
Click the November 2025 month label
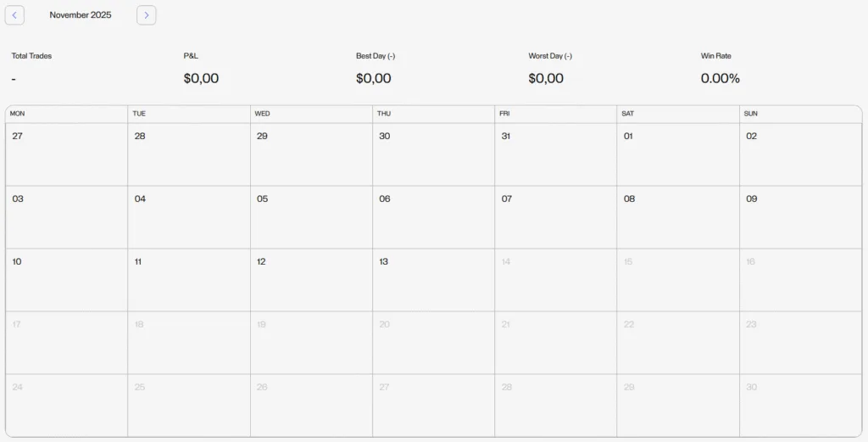pyautogui.click(x=81, y=15)
